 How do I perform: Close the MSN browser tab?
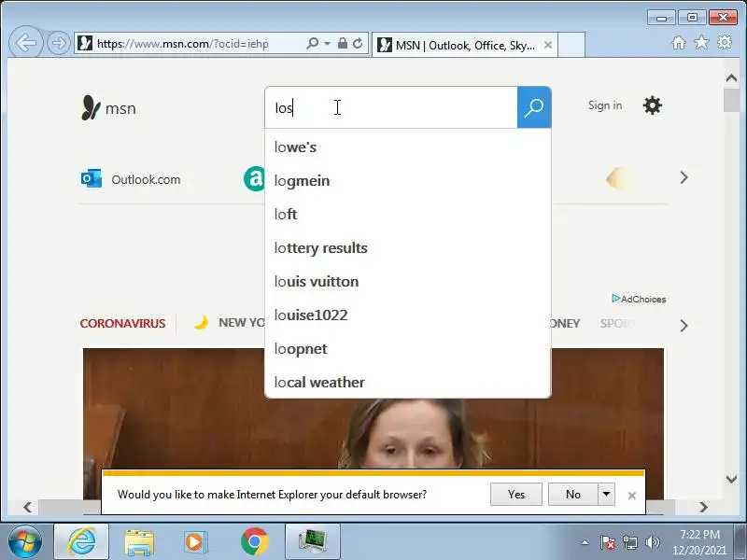click(x=548, y=45)
